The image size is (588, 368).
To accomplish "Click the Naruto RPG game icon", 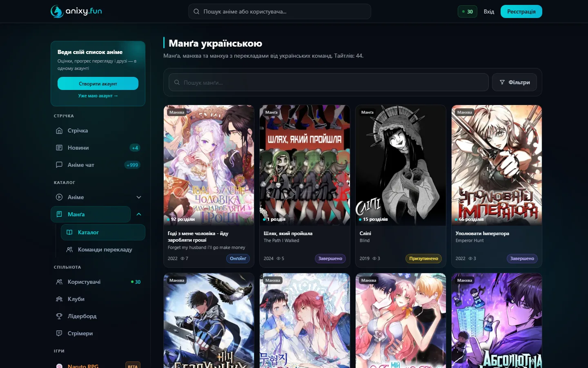I will click(59, 366).
